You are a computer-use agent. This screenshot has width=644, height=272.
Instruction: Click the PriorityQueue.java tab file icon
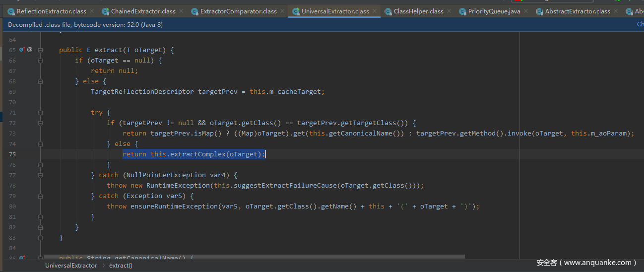pos(462,11)
